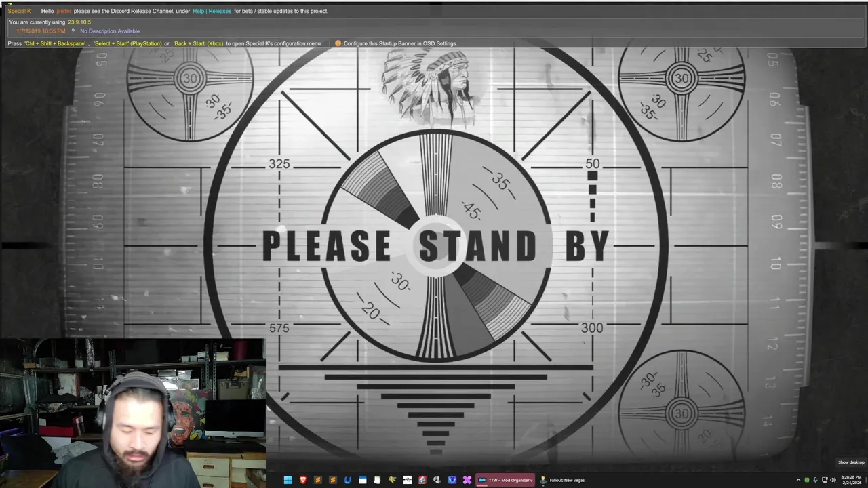
Task: Open the white window taskbar icon
Action: pyautogui.click(x=363, y=480)
